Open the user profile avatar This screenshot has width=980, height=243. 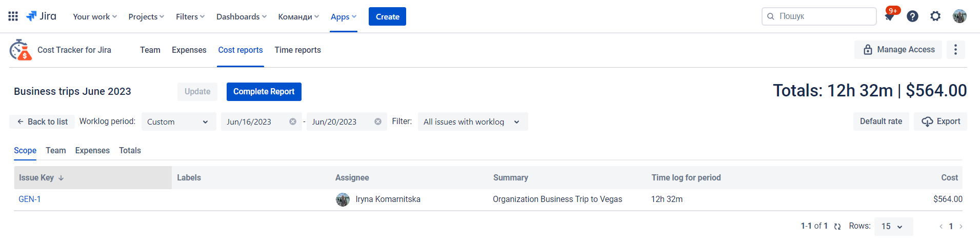959,16
